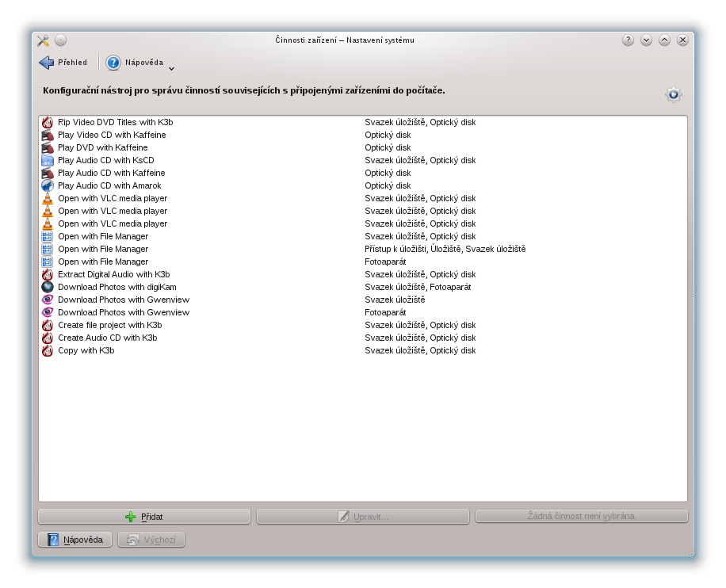Click the Přidat button to add an action
The height and width of the screenshot is (588, 726).
(x=144, y=517)
